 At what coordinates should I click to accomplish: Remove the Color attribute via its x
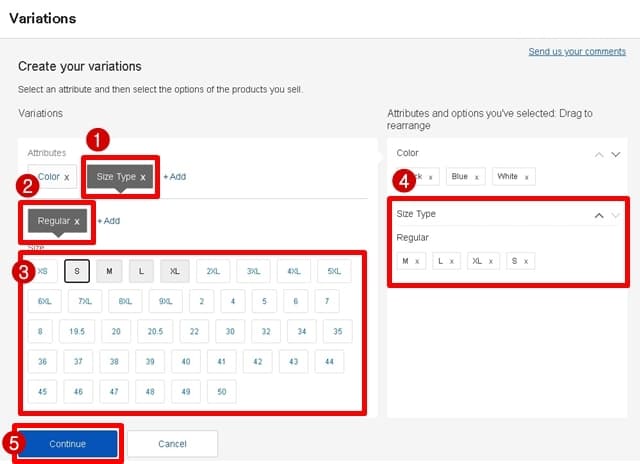point(67,177)
